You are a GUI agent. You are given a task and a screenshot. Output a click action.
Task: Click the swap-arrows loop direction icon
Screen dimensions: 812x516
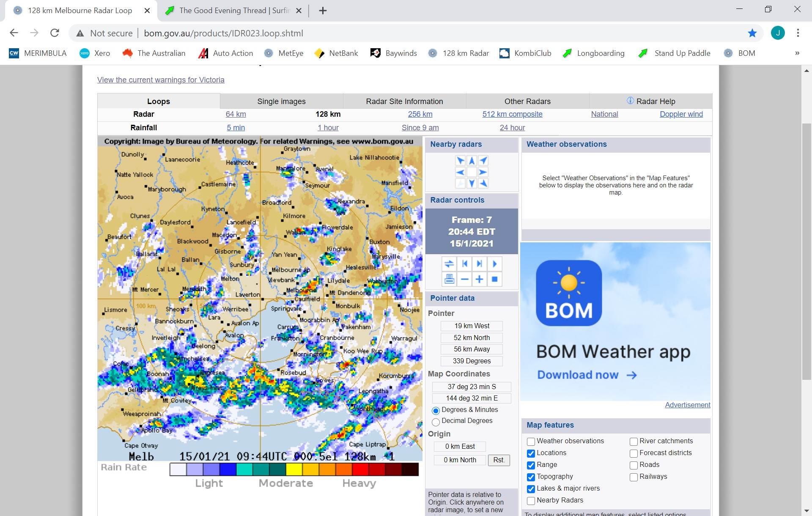click(449, 264)
